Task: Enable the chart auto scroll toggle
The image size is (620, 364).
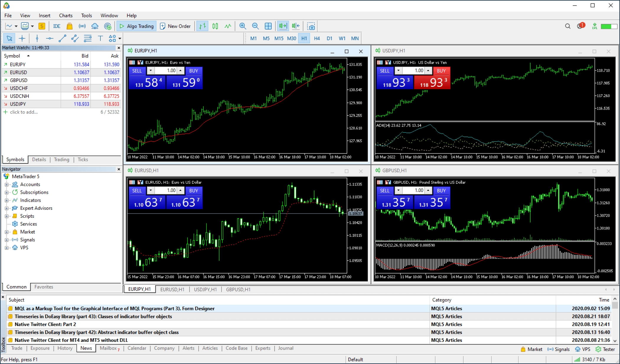Action: point(283,26)
